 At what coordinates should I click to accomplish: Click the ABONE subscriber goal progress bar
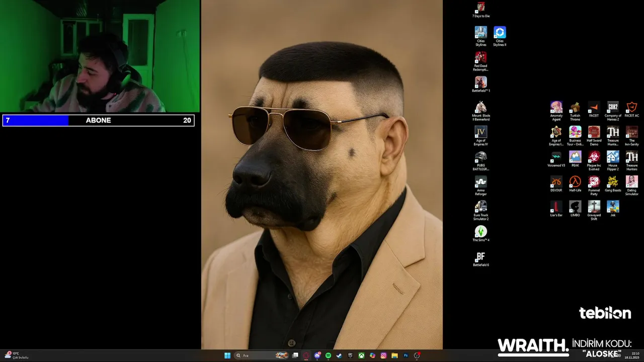click(98, 121)
